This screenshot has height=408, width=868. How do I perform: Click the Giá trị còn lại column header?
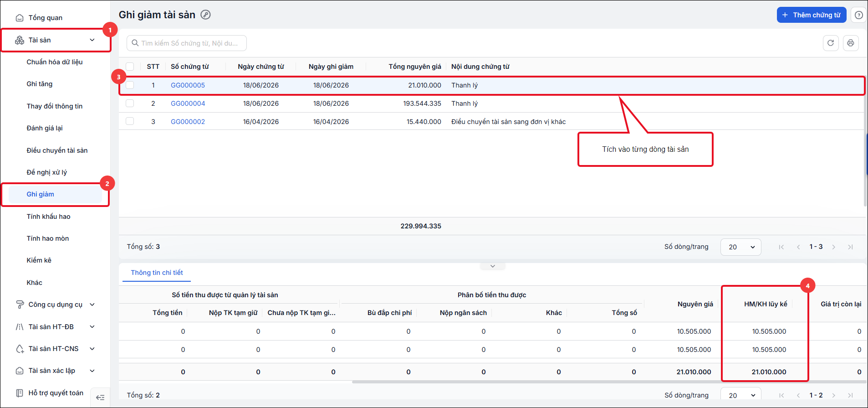tap(841, 304)
